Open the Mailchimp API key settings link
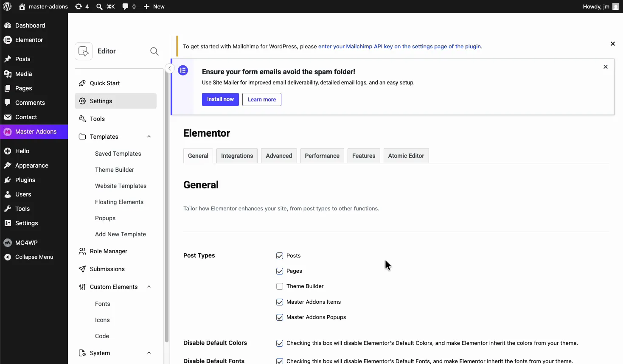623x364 pixels. point(399,47)
